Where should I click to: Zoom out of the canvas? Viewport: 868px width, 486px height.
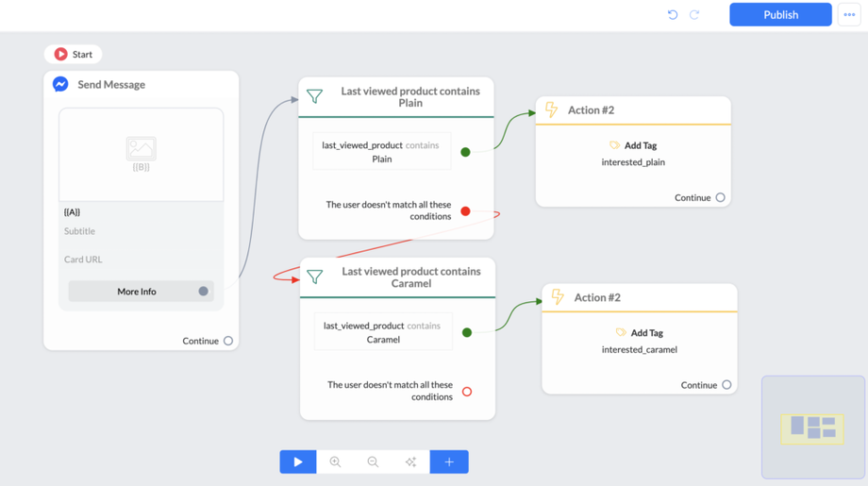[x=373, y=461]
